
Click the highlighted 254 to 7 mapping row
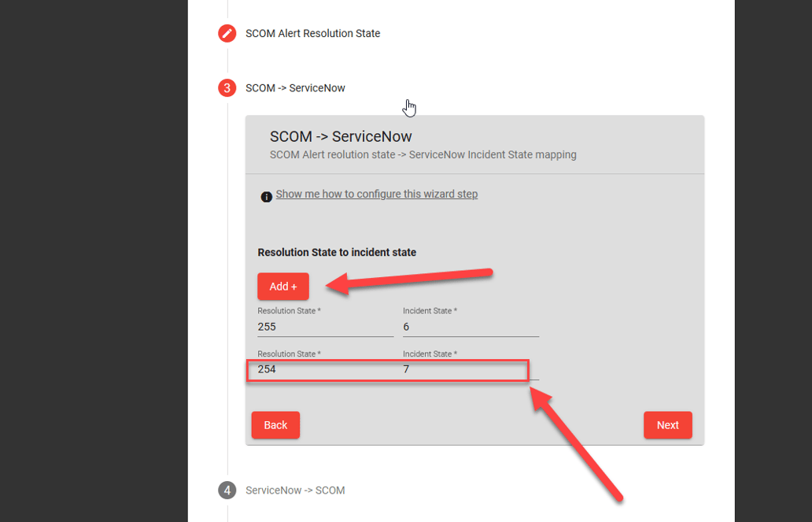(389, 369)
